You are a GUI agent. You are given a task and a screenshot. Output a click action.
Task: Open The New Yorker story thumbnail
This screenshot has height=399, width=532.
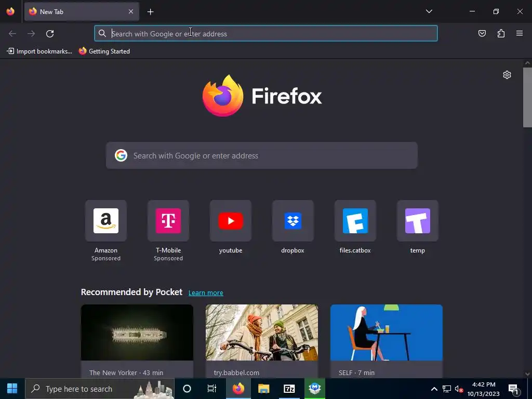[137, 332]
